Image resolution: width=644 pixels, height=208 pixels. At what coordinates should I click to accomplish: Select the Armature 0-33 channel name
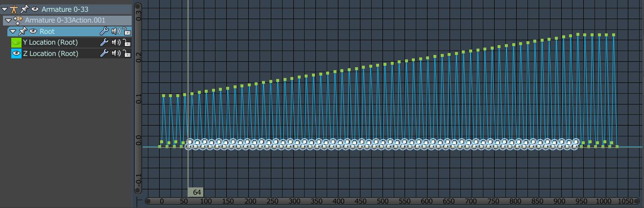pyautogui.click(x=65, y=9)
